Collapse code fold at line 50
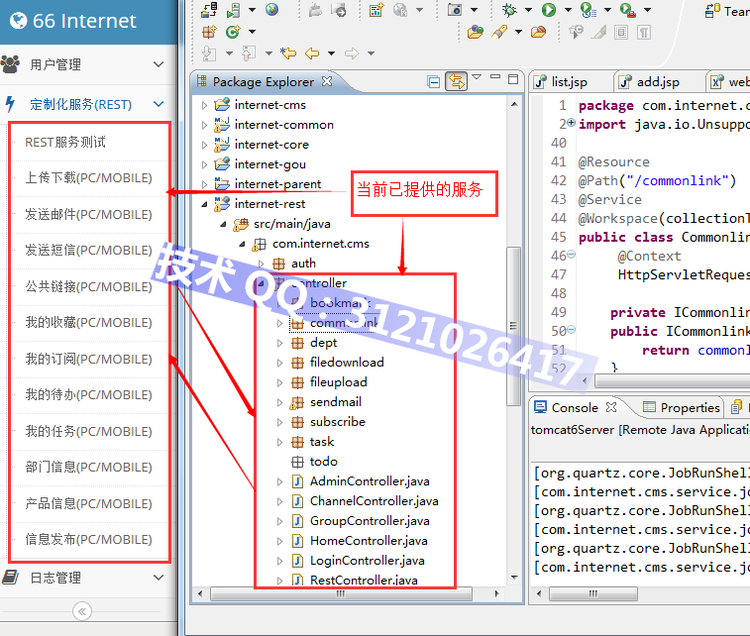Screen dimensions: 750x636 tap(571, 329)
